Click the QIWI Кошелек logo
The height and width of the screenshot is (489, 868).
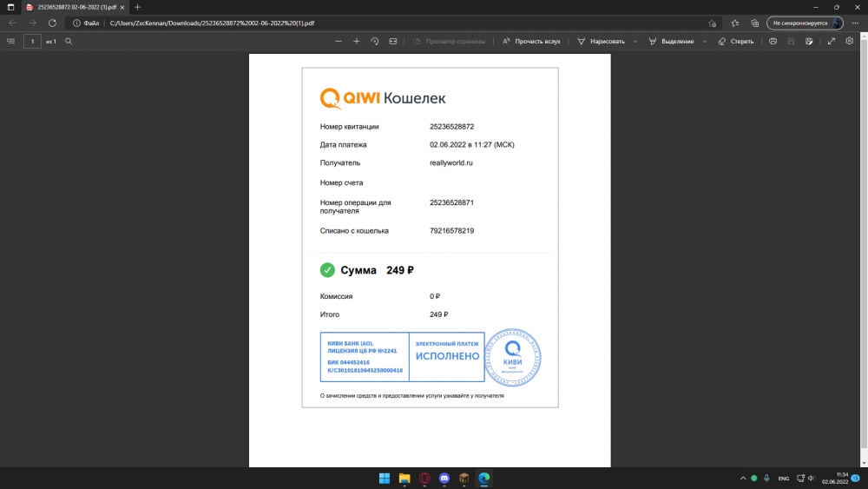(383, 98)
